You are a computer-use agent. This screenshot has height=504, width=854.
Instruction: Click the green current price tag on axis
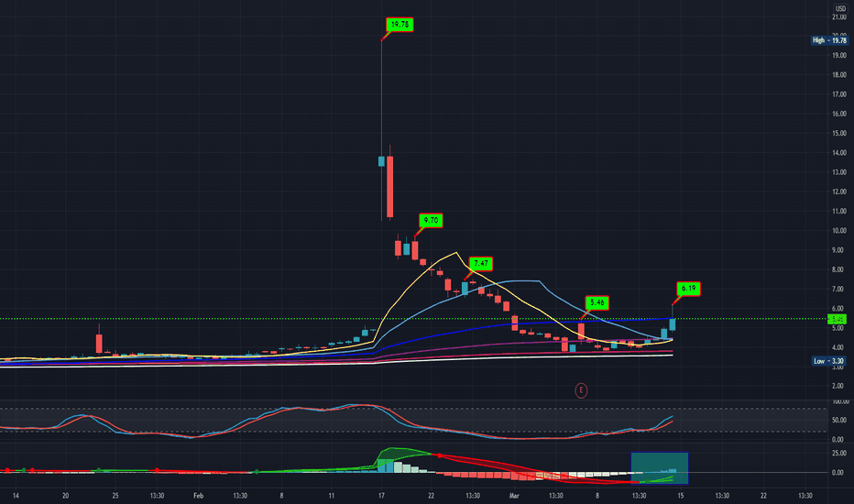837,319
